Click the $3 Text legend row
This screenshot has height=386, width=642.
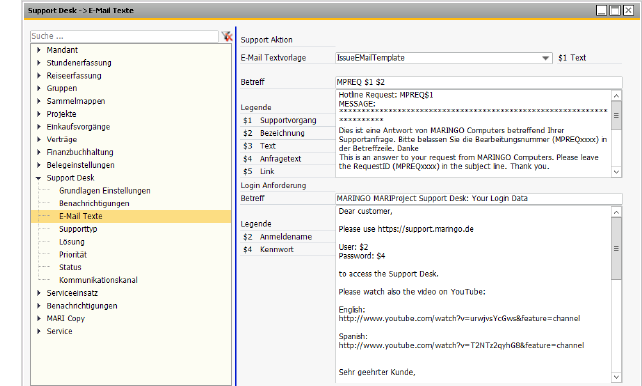coord(287,146)
